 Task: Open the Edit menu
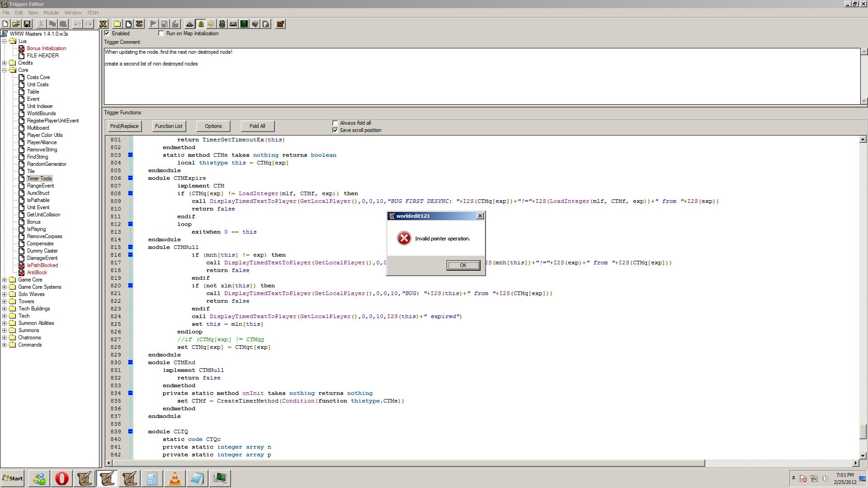tap(19, 13)
